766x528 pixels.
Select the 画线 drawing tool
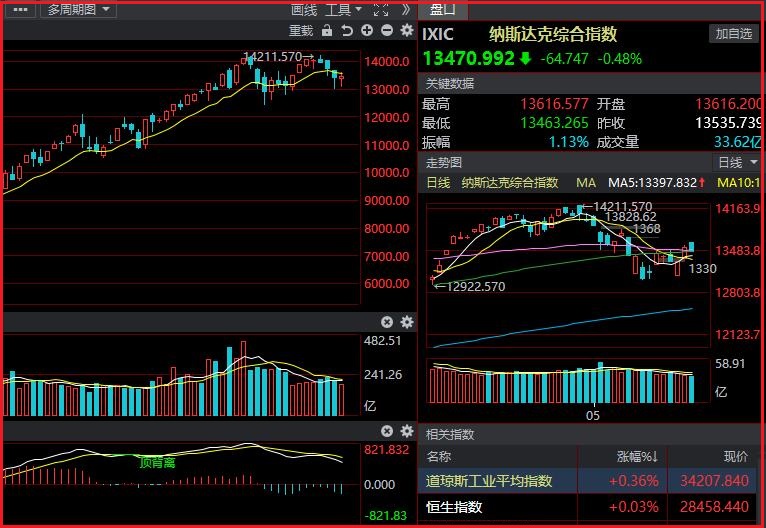point(304,10)
